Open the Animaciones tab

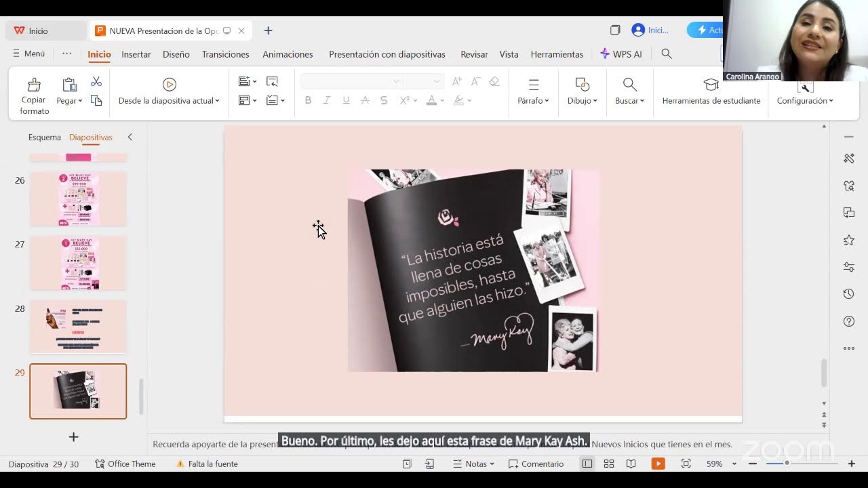288,54
